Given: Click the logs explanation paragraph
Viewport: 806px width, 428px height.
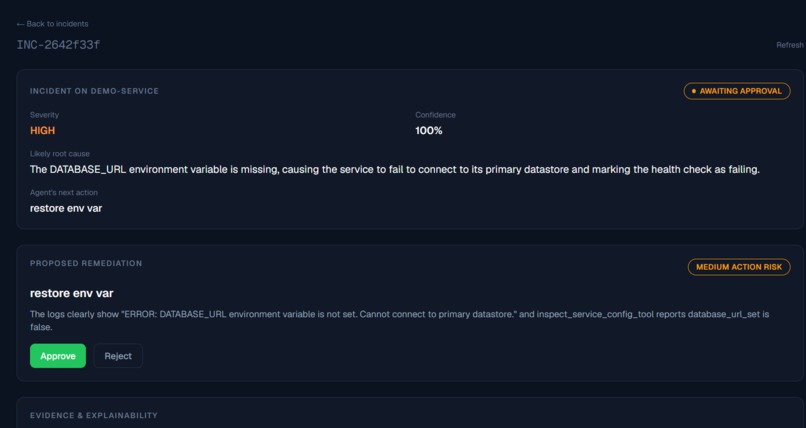Looking at the screenshot, I should [399, 320].
